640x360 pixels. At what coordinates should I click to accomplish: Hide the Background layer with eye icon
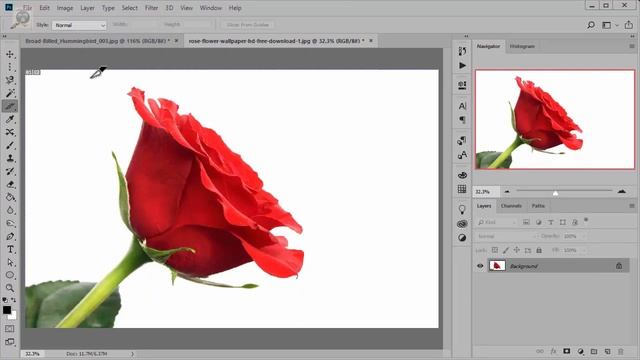pos(480,266)
